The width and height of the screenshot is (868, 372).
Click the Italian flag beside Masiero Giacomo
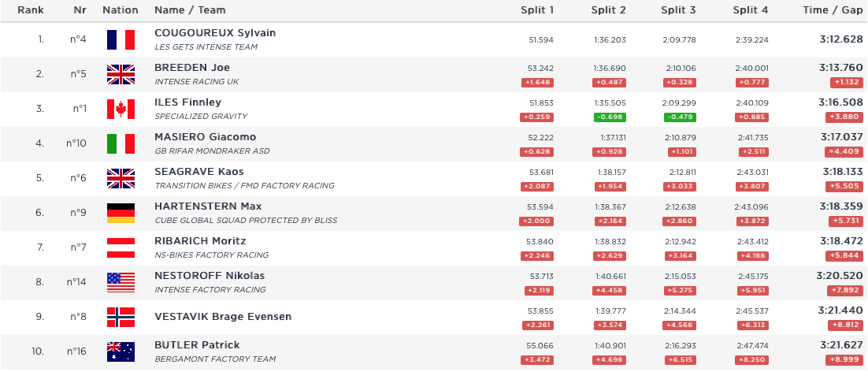121,143
